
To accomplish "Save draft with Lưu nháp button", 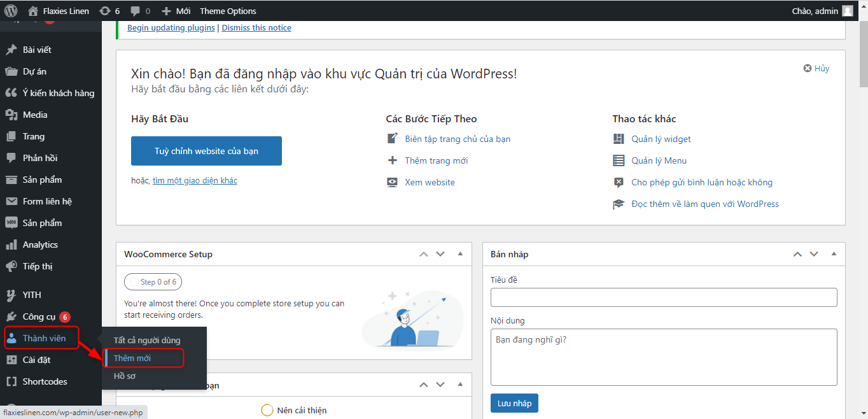I will coord(514,403).
